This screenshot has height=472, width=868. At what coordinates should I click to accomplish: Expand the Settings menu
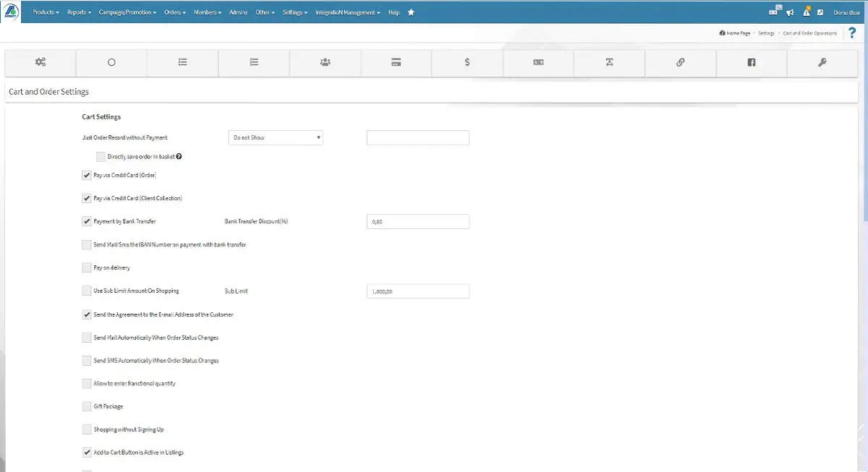(294, 12)
